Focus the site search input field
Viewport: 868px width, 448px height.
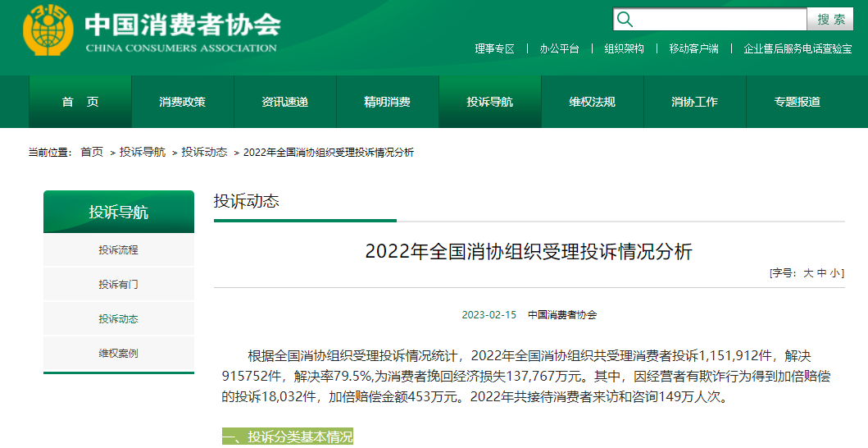(710, 20)
